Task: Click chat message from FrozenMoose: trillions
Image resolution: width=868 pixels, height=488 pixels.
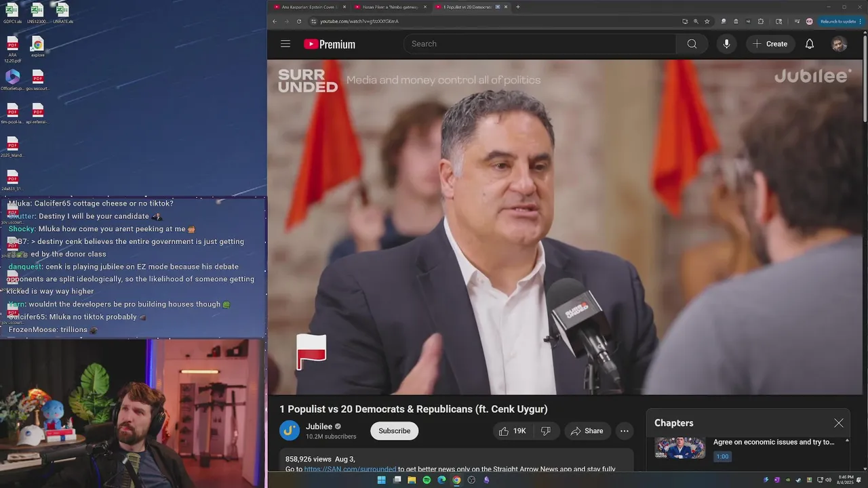Action: pyautogui.click(x=53, y=329)
